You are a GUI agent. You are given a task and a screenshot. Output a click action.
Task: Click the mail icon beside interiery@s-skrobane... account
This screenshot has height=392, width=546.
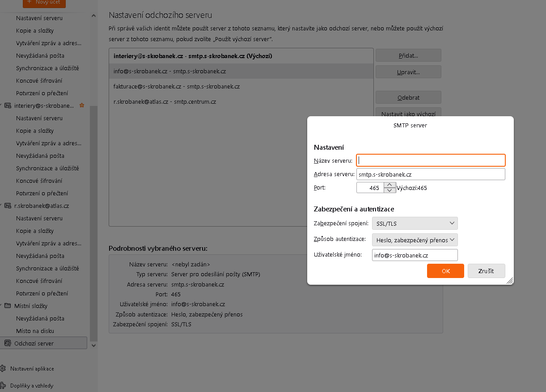[x=8, y=105]
